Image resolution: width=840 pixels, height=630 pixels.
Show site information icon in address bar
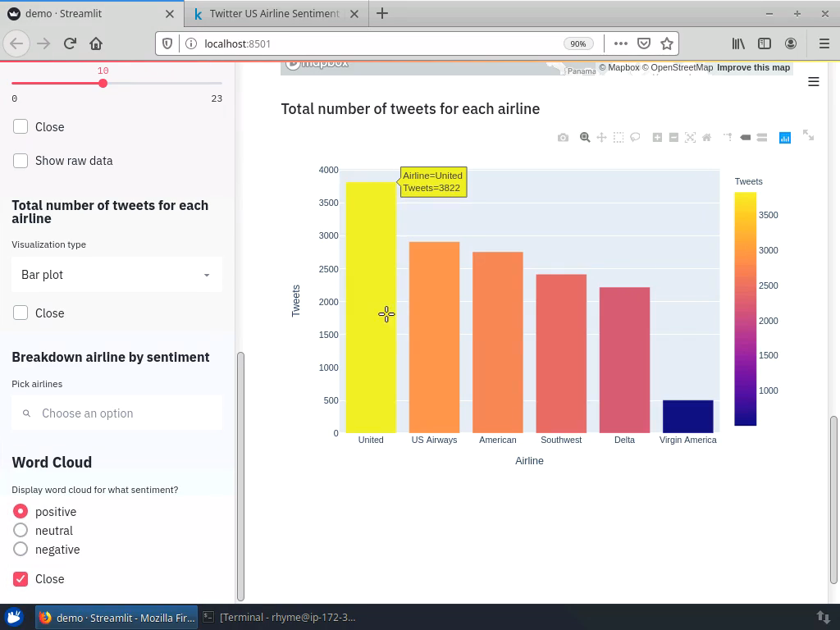190,43
